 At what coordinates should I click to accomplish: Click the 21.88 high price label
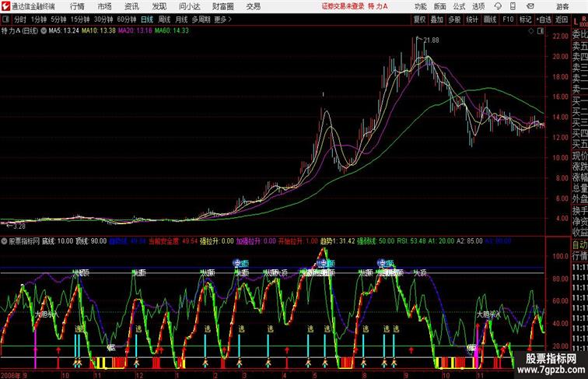click(x=431, y=40)
